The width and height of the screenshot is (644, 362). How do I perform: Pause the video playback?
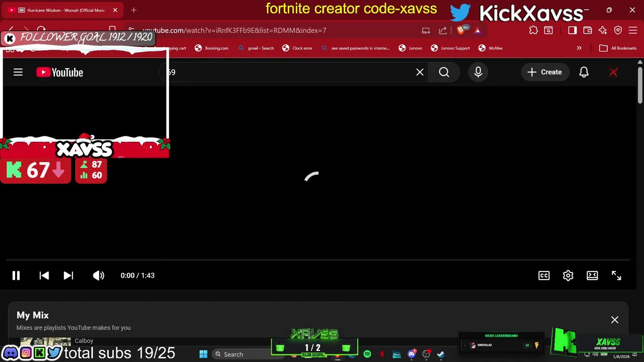point(16,276)
